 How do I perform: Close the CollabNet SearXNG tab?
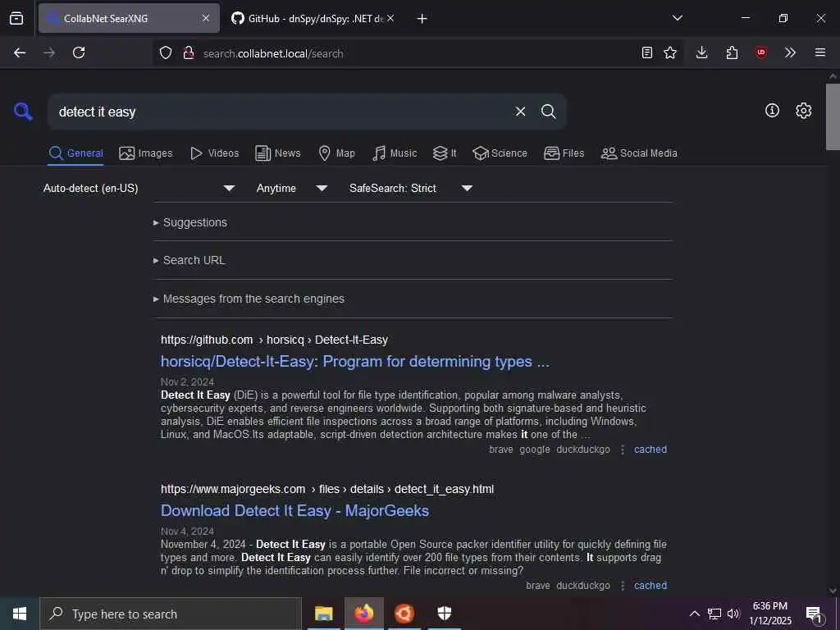(x=206, y=18)
